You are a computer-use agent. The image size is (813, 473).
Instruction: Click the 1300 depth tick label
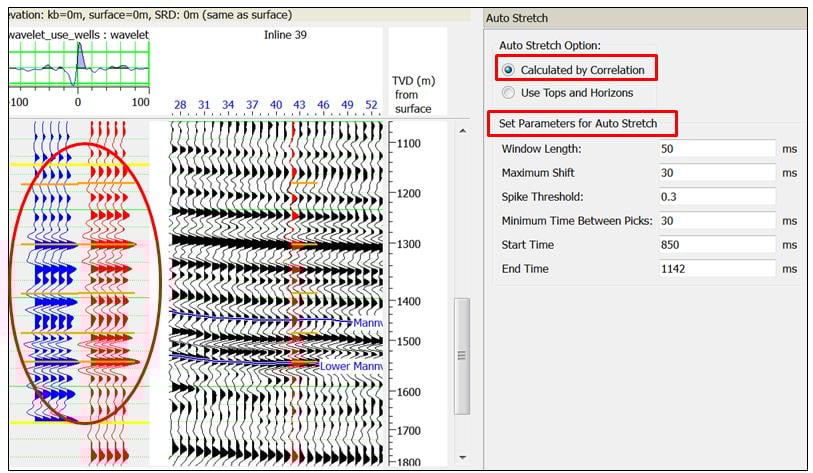click(409, 244)
